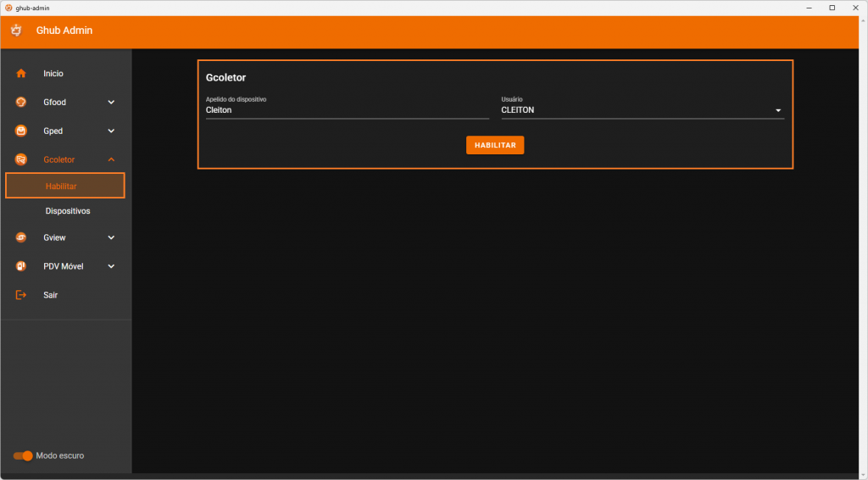Maximize the ghub-admin window
868x480 pixels.
tap(832, 8)
